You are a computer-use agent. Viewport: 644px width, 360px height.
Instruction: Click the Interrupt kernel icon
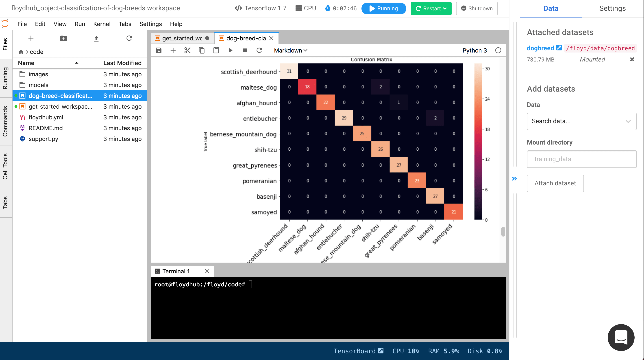[x=245, y=50]
